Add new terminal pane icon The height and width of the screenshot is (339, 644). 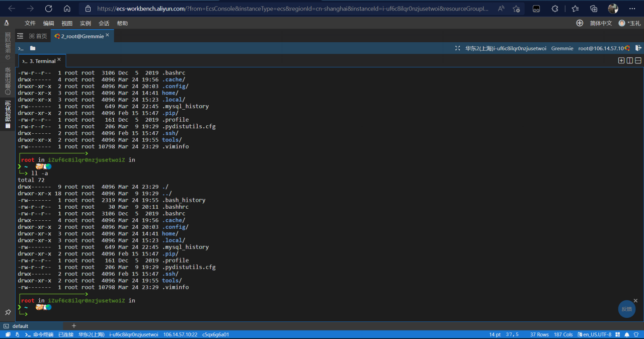[621, 60]
